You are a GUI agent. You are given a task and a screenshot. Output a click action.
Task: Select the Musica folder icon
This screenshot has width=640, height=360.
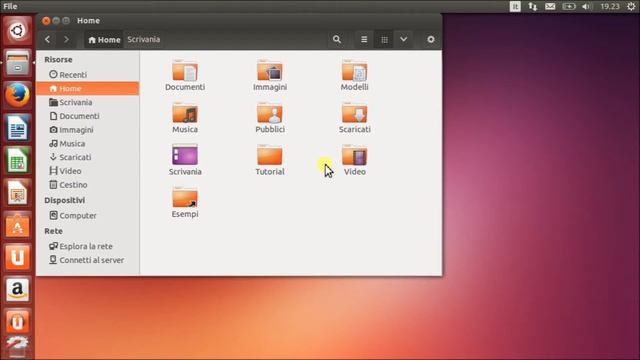point(185,113)
